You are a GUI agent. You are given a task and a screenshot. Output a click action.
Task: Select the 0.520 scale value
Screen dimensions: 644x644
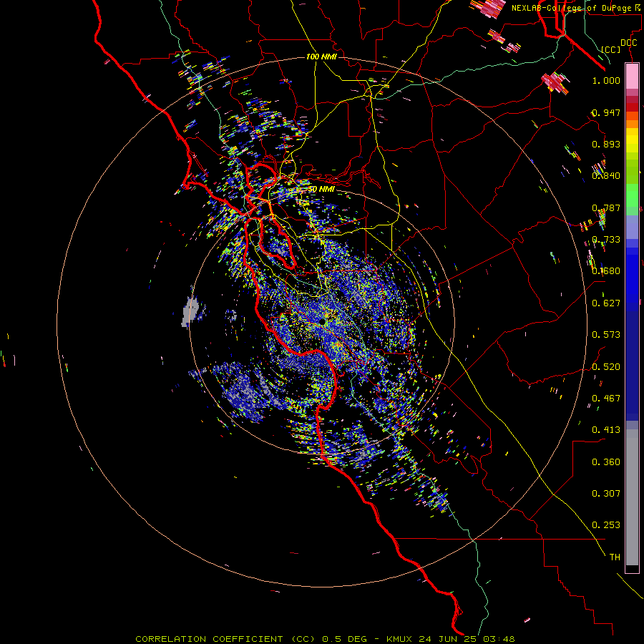pos(606,367)
